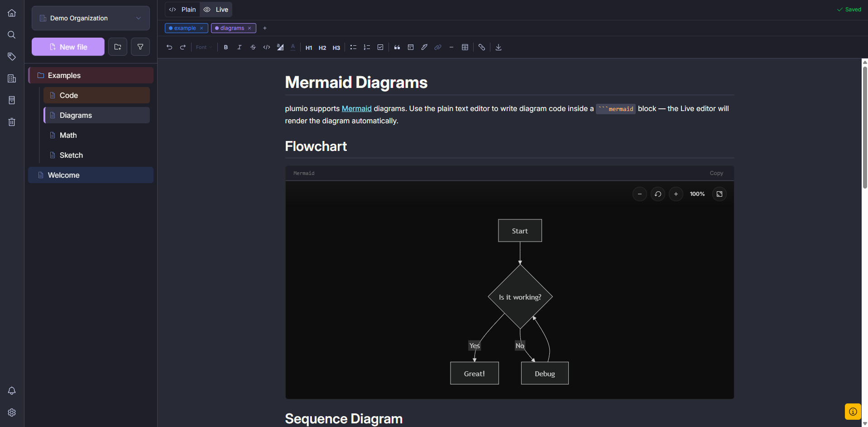Open the file filter funnel button
Screen dimensions: 868x427
(x=140, y=47)
